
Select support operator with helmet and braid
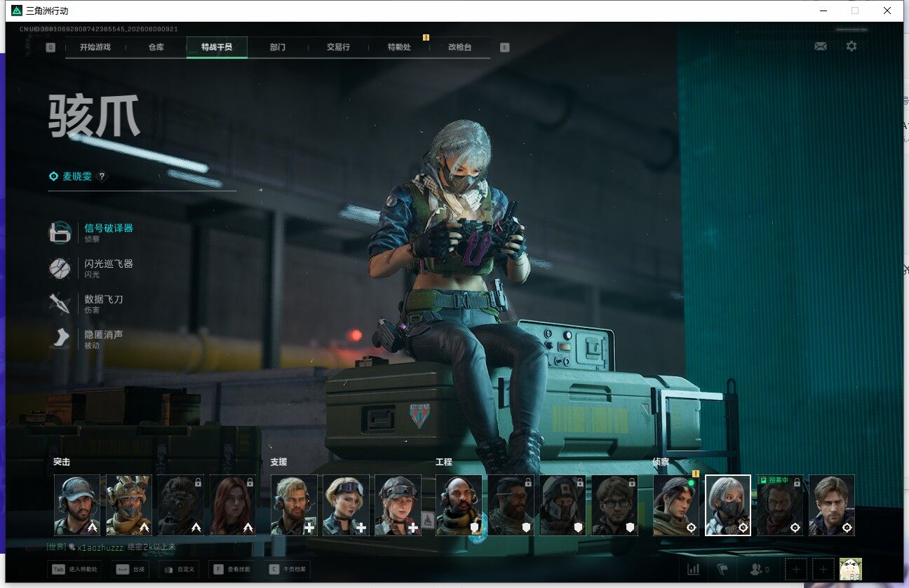[398, 505]
